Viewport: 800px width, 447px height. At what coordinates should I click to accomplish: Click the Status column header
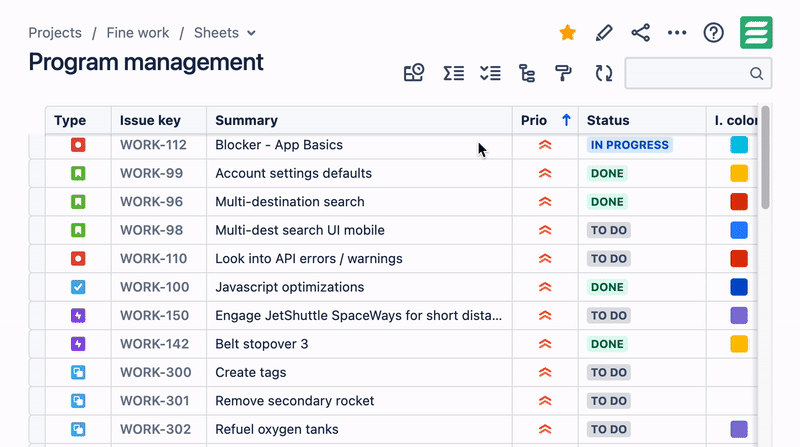[x=608, y=120]
